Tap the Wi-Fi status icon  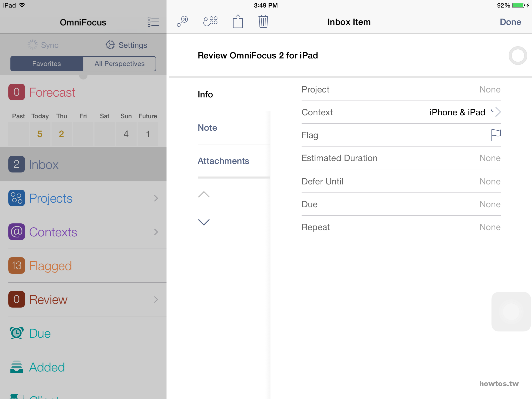22,5
